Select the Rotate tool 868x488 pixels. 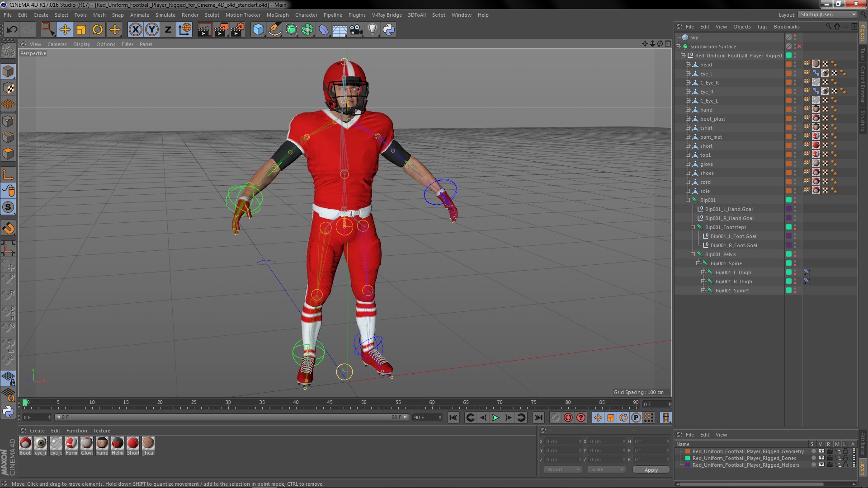98,30
